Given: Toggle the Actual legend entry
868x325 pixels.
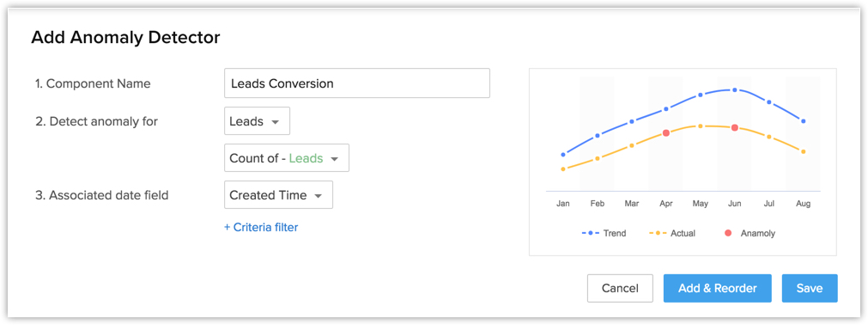Looking at the screenshot, I should (671, 234).
